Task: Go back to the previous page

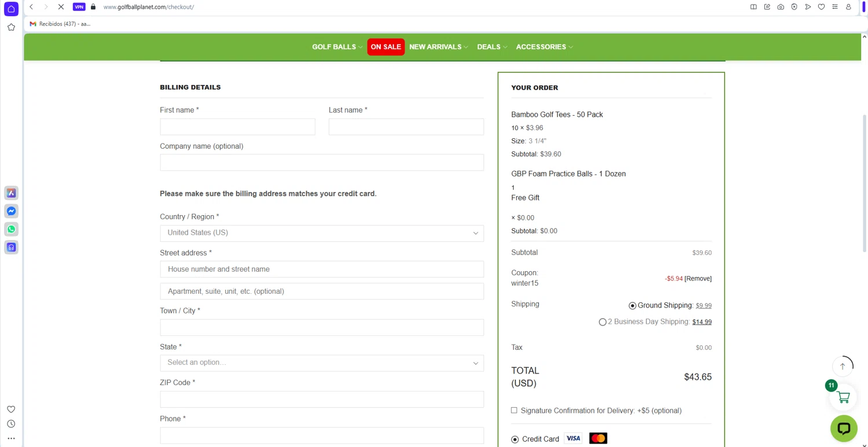Action: (31, 7)
